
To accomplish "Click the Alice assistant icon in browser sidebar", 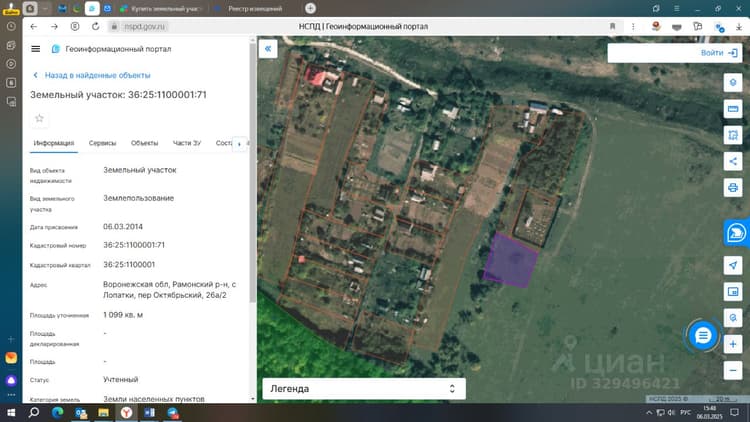I will (11, 381).
